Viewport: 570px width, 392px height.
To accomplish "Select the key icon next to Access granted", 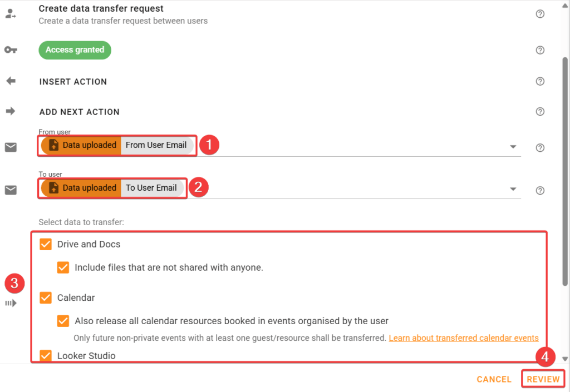I will (x=10, y=49).
